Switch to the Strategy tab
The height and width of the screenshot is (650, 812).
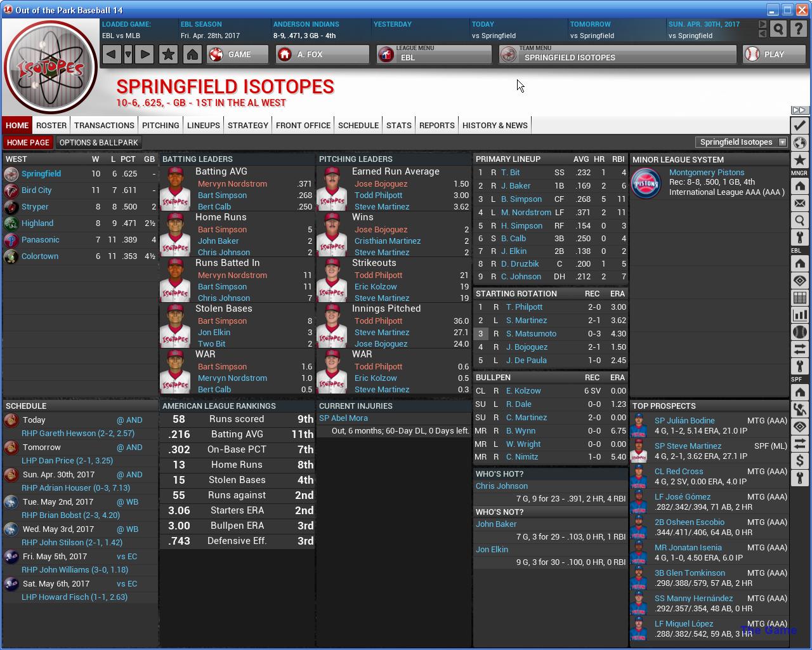248,125
